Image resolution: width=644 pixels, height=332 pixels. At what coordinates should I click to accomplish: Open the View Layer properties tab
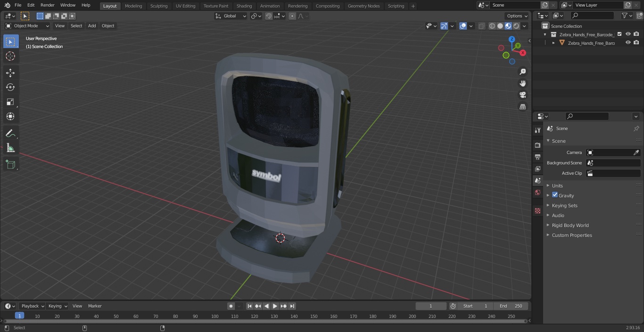(x=537, y=169)
